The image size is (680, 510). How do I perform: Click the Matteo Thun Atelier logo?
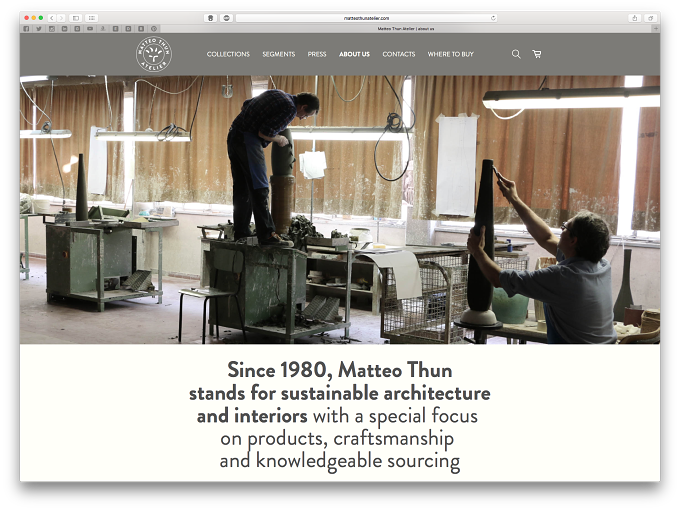tap(154, 54)
